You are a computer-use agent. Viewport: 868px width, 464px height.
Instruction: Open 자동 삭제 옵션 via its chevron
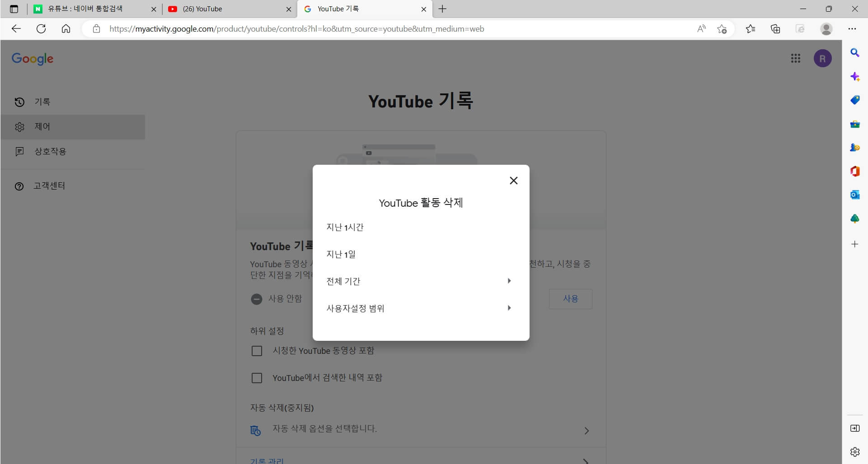pyautogui.click(x=586, y=431)
